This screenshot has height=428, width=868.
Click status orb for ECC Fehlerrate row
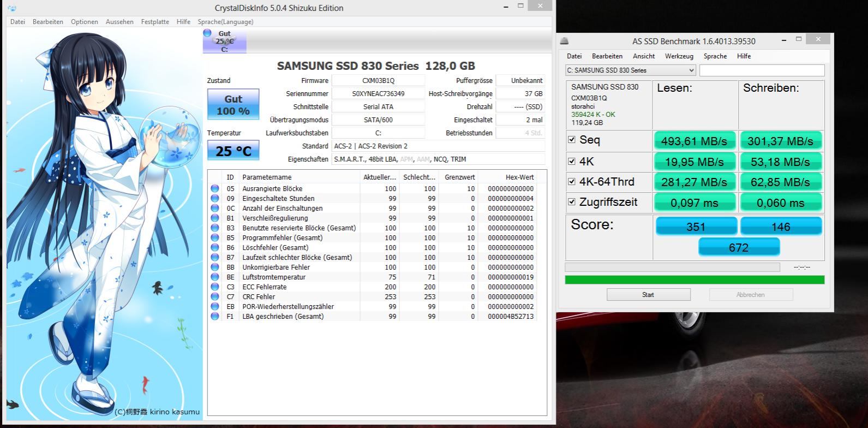215,287
